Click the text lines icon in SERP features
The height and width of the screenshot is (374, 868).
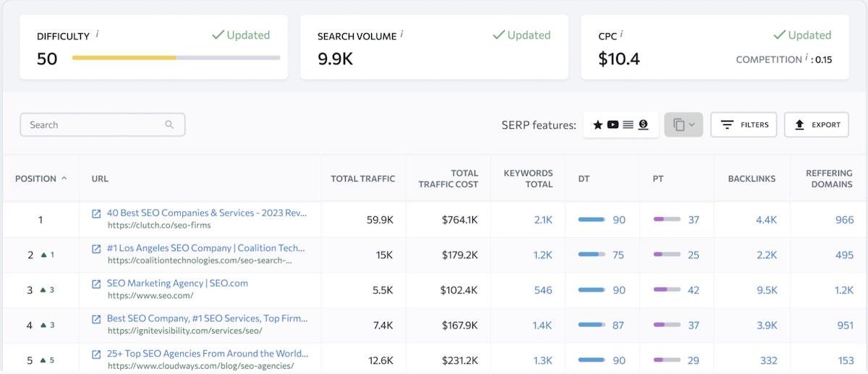click(x=628, y=124)
